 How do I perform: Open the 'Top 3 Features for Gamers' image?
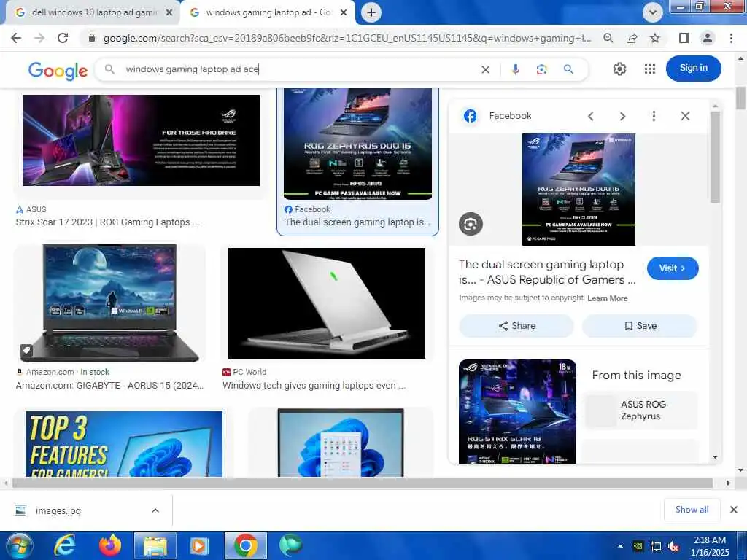point(124,444)
